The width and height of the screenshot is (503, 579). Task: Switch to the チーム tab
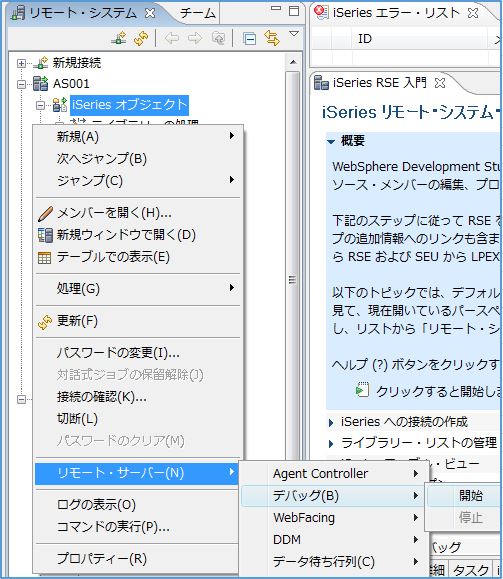click(198, 13)
